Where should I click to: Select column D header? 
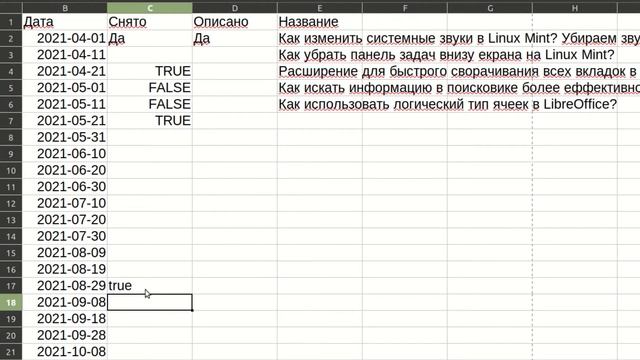pos(235,8)
